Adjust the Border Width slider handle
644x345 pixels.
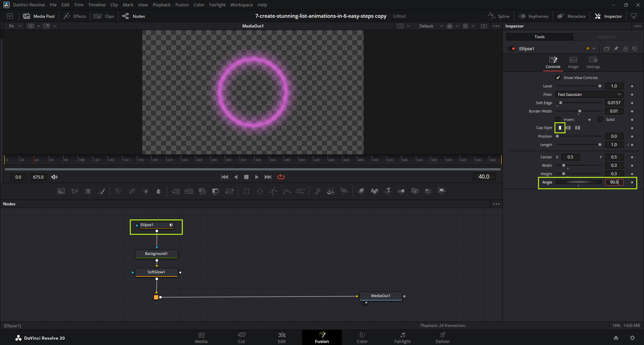pyautogui.click(x=580, y=111)
